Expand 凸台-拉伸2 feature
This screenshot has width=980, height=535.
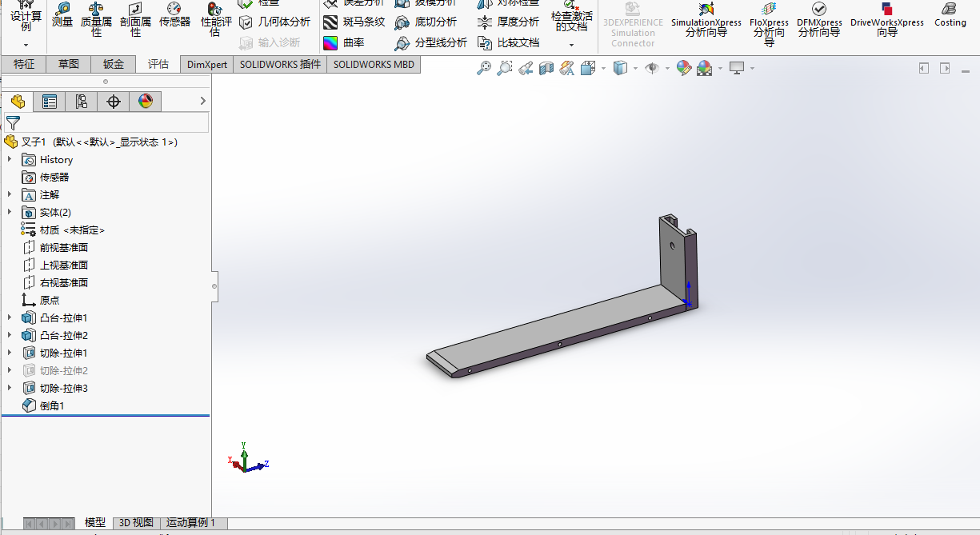[x=10, y=335]
